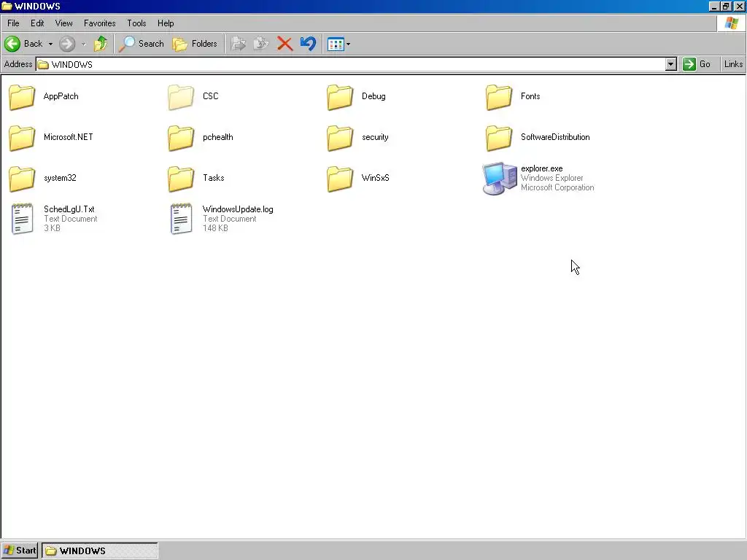Click the 'SoftwareDistribution' folder name
The image size is (747, 560).
click(x=555, y=137)
